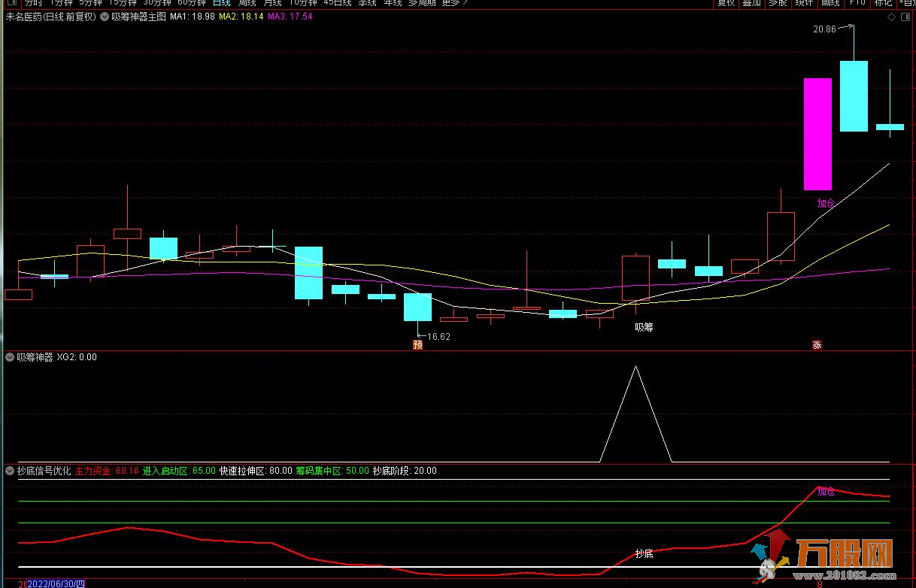This screenshot has height=588, width=916.
Task: Click the 吸筹神器 XG2: 0.00 label
Action: click(x=57, y=357)
